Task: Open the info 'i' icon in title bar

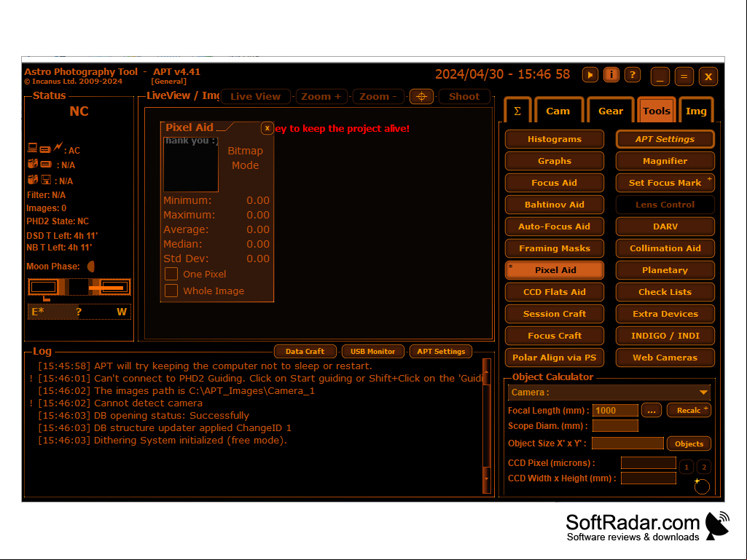Action: (611, 75)
